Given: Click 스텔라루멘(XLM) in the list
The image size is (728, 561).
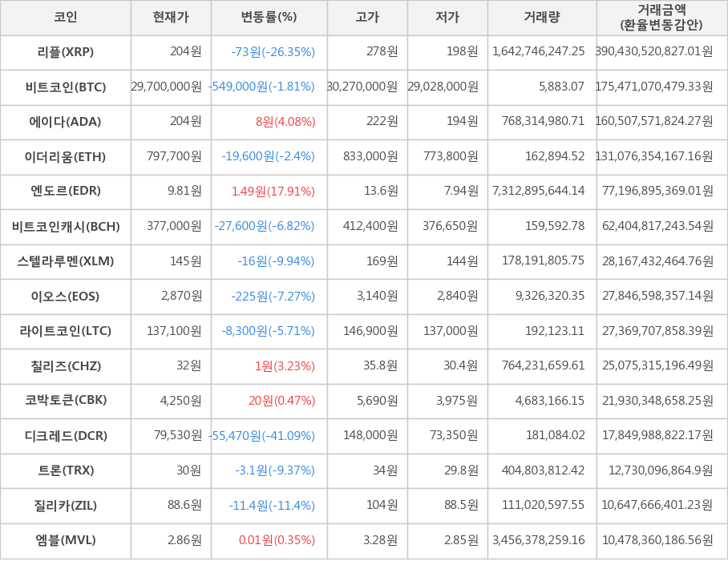Looking at the screenshot, I should (66, 261).
